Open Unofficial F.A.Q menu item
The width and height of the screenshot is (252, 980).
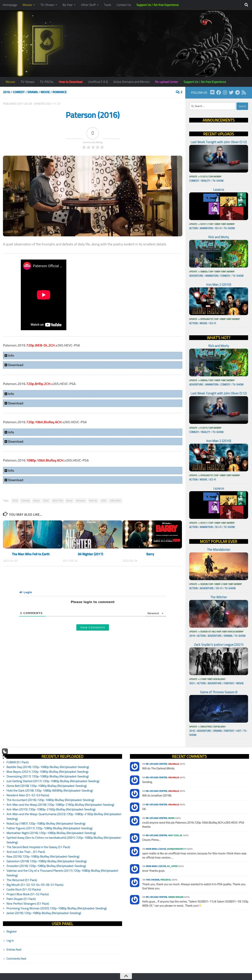pos(98,82)
